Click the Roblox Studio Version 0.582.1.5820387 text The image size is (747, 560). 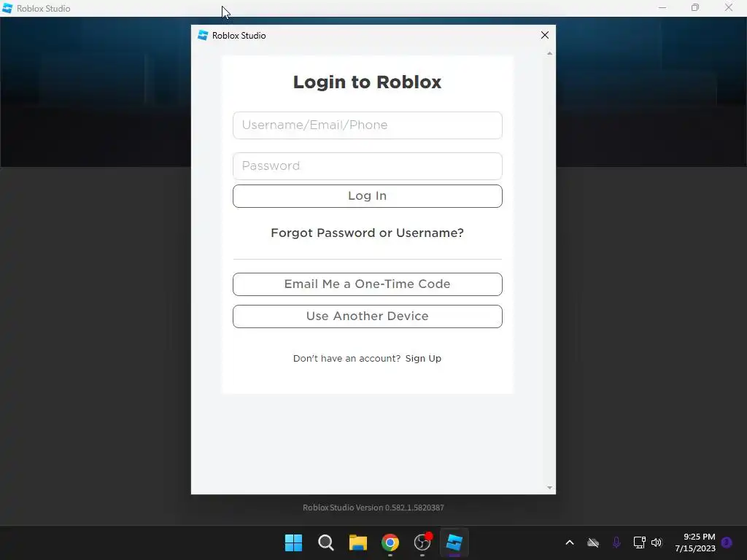(x=373, y=507)
